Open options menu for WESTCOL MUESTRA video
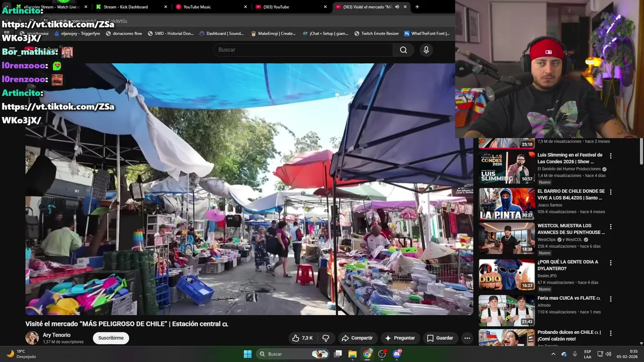Image resolution: width=644 pixels, height=362 pixels. point(611,227)
